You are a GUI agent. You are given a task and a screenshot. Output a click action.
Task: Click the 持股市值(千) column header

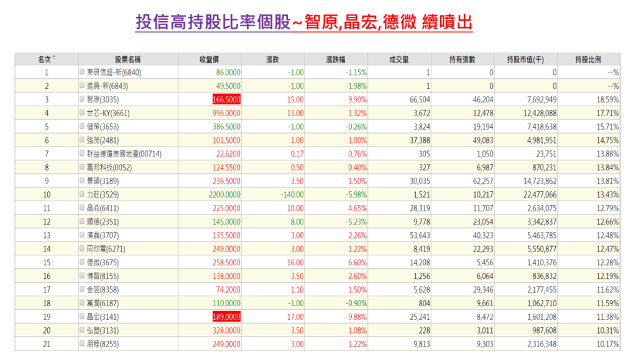[525, 60]
